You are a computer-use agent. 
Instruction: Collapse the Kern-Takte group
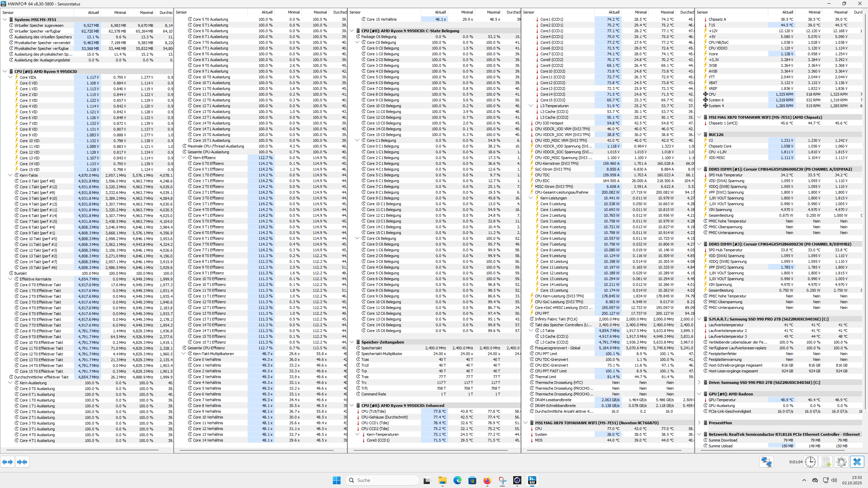click(10, 175)
